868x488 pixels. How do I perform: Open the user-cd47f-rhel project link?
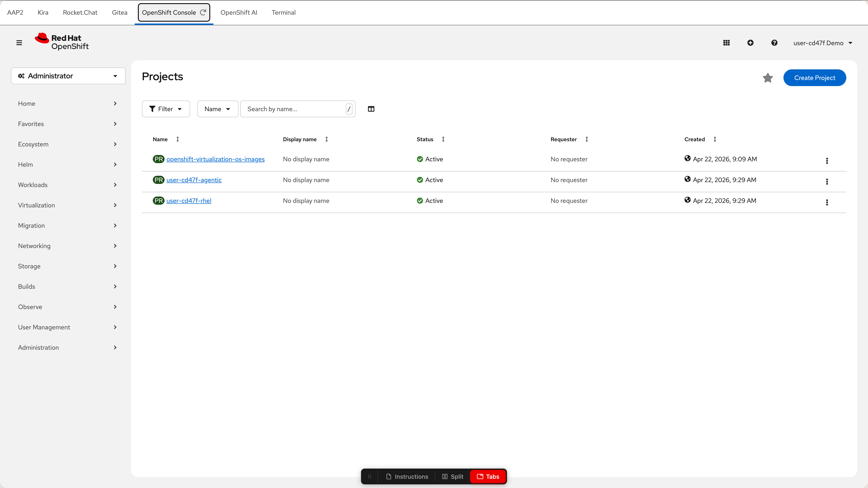click(189, 201)
